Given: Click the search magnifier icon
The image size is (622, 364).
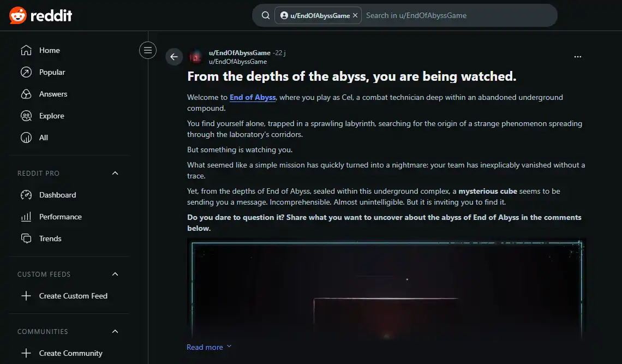Looking at the screenshot, I should 265,15.
